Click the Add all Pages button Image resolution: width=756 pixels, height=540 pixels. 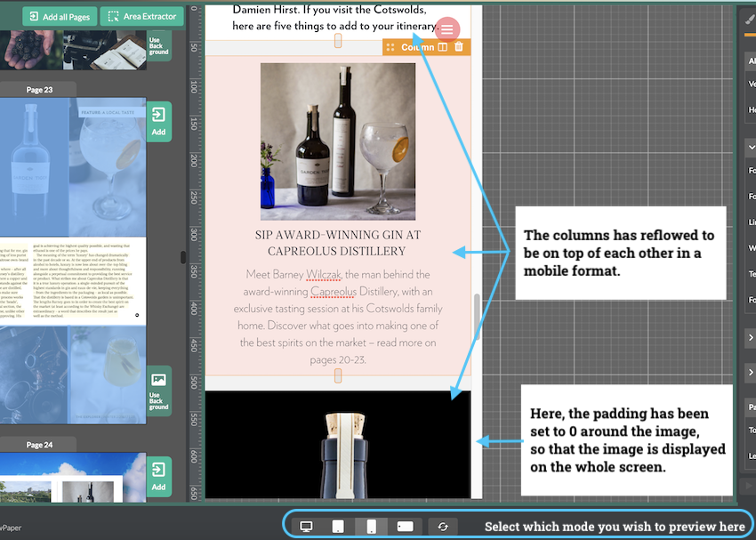(x=60, y=17)
